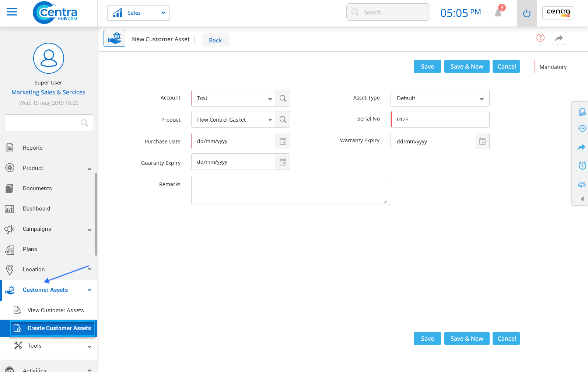588x372 pixels.
Task: Open the Warranty Expiry calendar picker
Action: pos(482,141)
